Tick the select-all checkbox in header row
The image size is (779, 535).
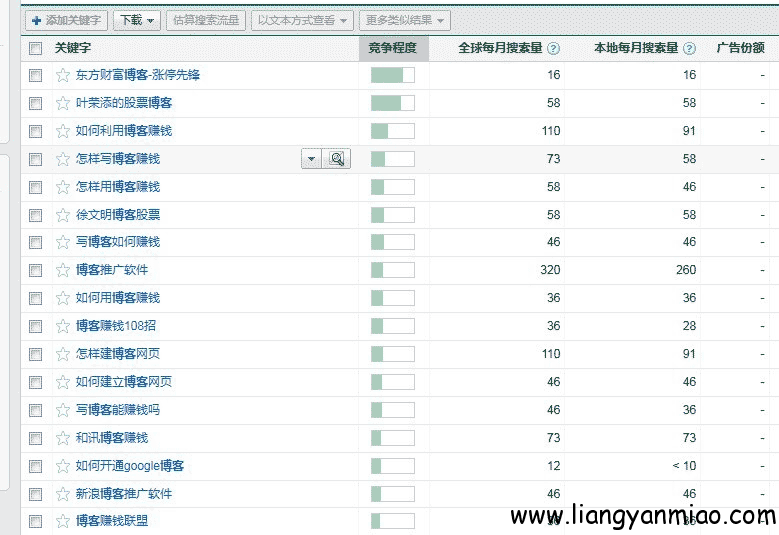pos(35,48)
